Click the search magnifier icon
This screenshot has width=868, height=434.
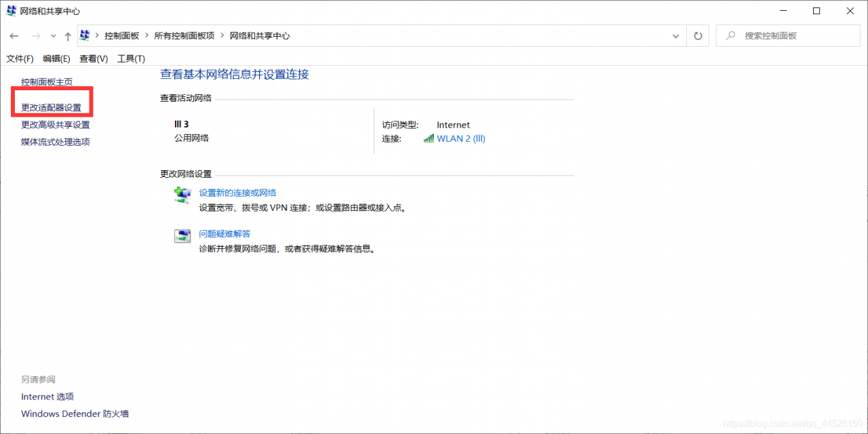pyautogui.click(x=730, y=36)
